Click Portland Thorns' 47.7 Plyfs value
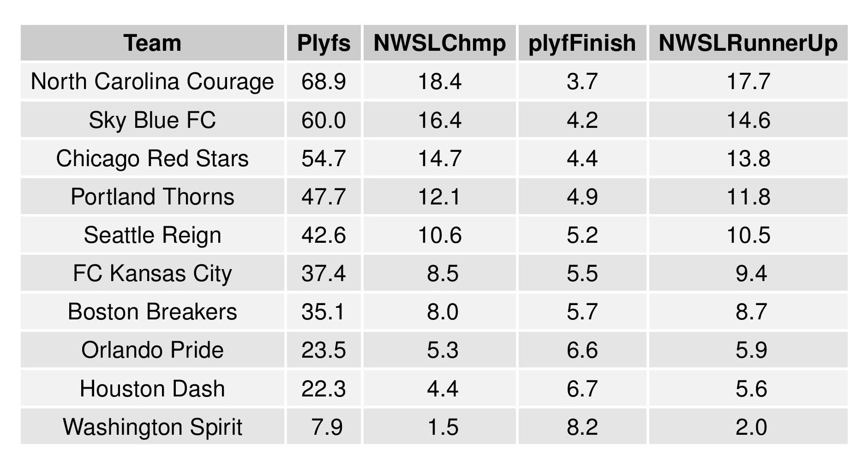Image resolution: width=868 pixels, height=468 pixels. [x=323, y=197]
